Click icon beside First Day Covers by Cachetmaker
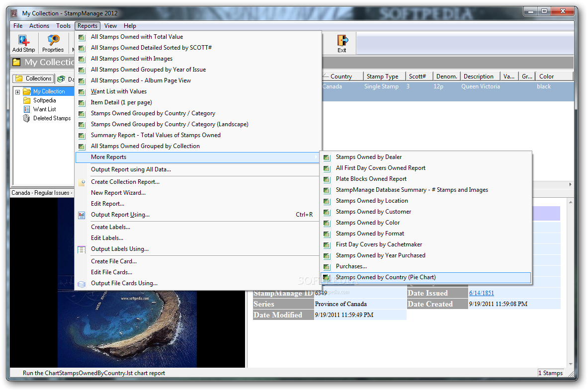The image size is (588, 391). (x=327, y=245)
